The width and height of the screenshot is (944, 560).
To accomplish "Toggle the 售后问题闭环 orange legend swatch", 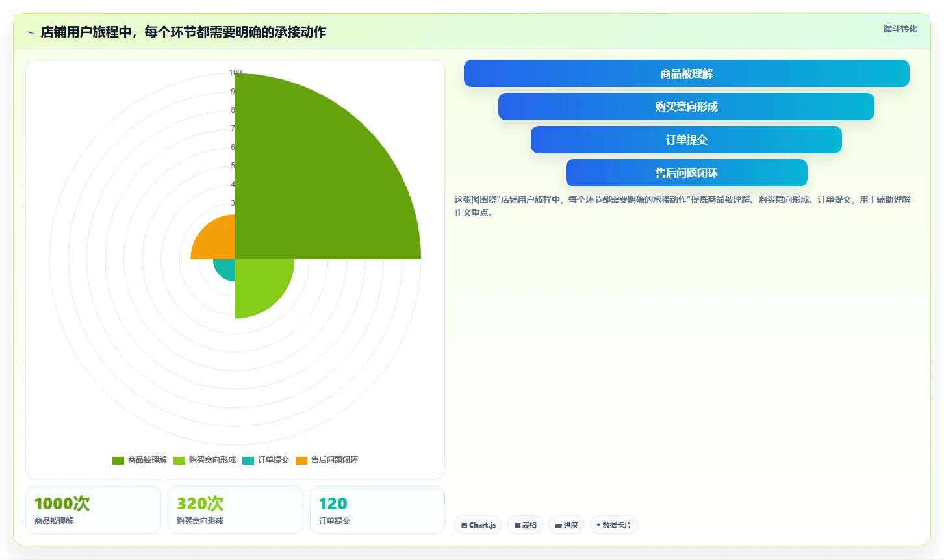I will pyautogui.click(x=301, y=461).
